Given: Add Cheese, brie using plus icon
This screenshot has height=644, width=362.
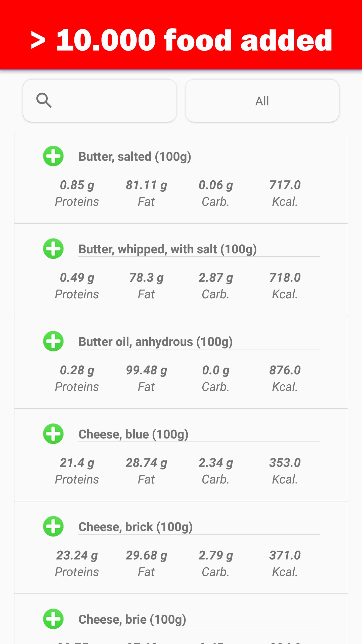Looking at the screenshot, I should coord(53,619).
